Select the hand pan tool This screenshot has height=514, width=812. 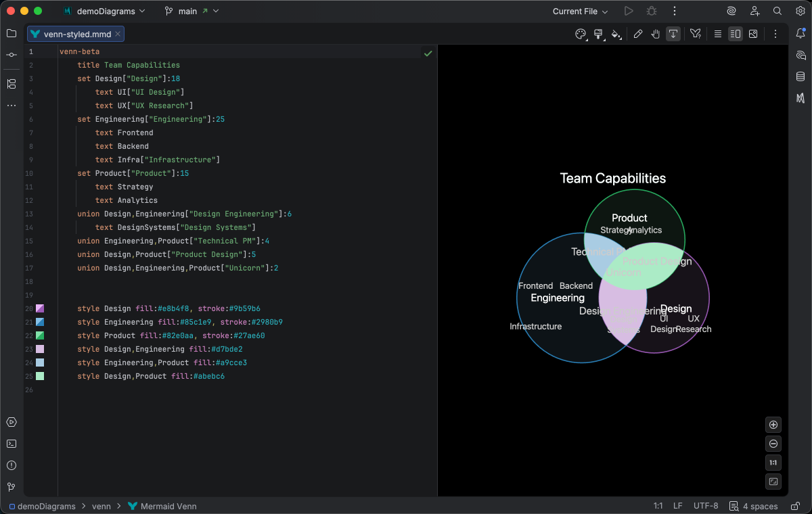656,34
